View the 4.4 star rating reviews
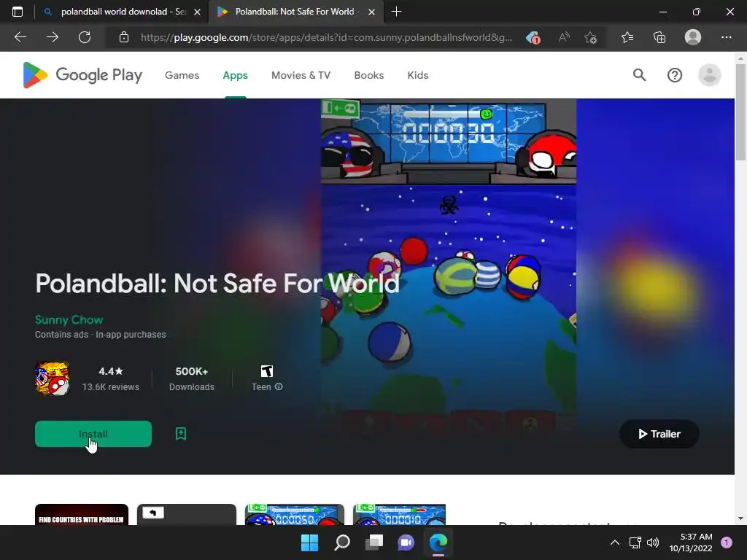This screenshot has height=560, width=747. pos(111,378)
